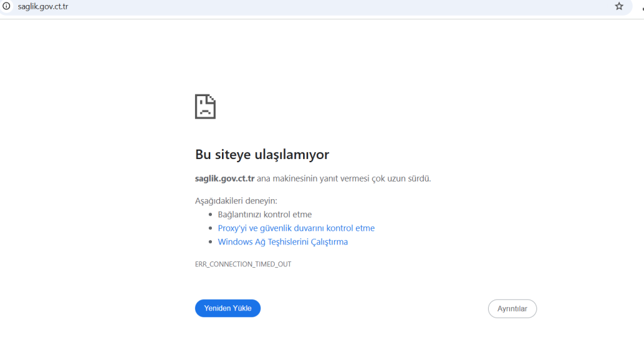Reload the page using Yeniden Yükle
644x355 pixels.
point(228,309)
